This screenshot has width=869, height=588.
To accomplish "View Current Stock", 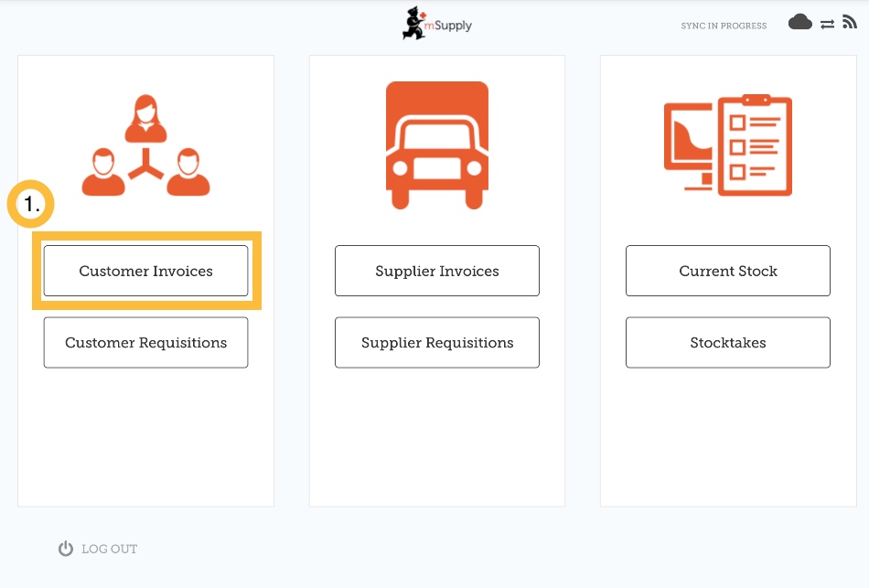I will (x=727, y=271).
